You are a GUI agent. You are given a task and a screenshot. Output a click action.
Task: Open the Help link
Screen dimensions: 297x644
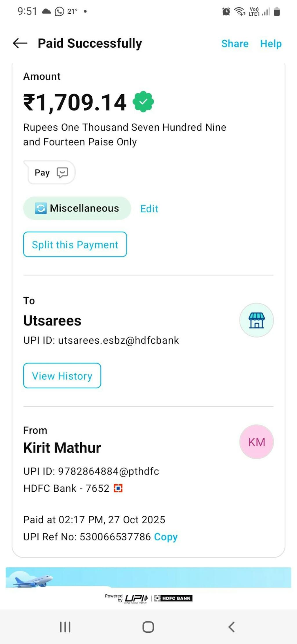271,44
